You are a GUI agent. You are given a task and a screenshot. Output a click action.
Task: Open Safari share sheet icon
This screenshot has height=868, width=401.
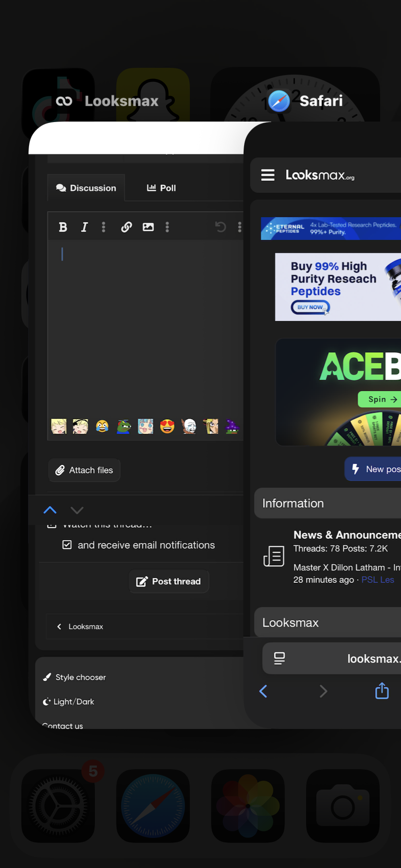tap(382, 690)
